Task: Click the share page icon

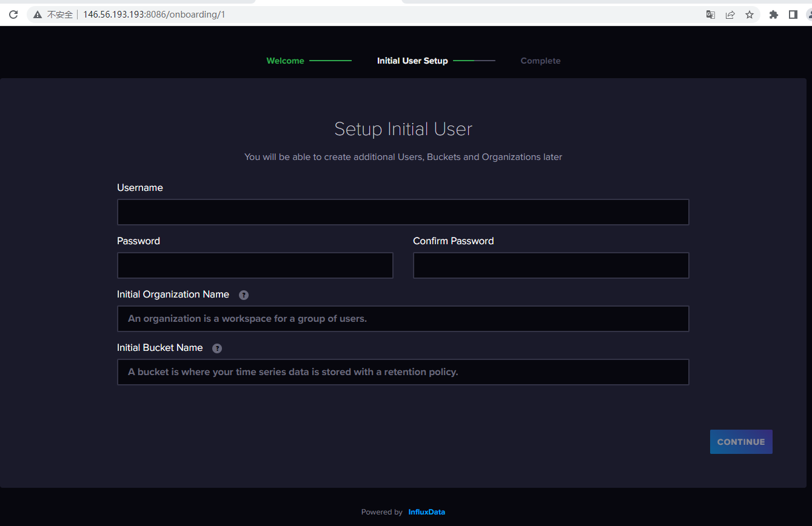Action: [x=730, y=15]
